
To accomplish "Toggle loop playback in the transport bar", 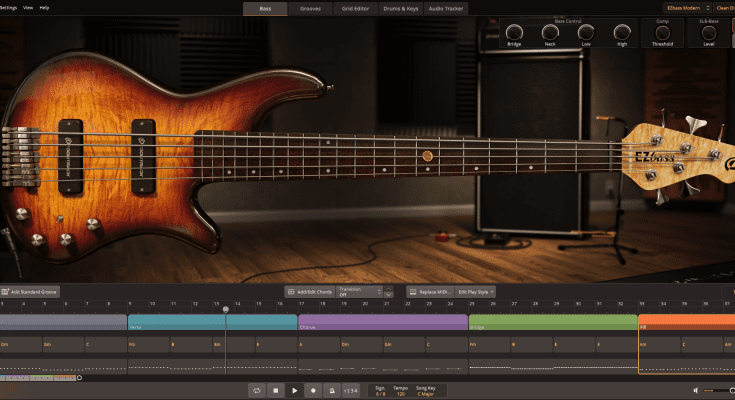I will click(x=256, y=390).
